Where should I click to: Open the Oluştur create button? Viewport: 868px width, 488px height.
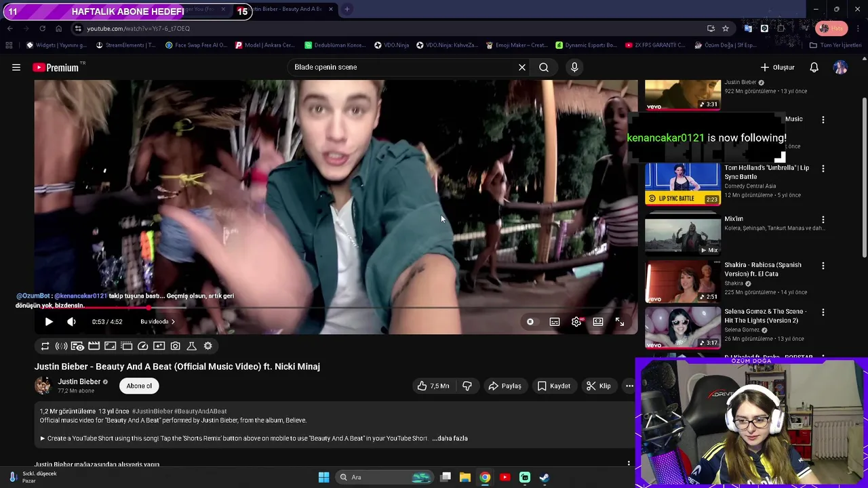(777, 67)
